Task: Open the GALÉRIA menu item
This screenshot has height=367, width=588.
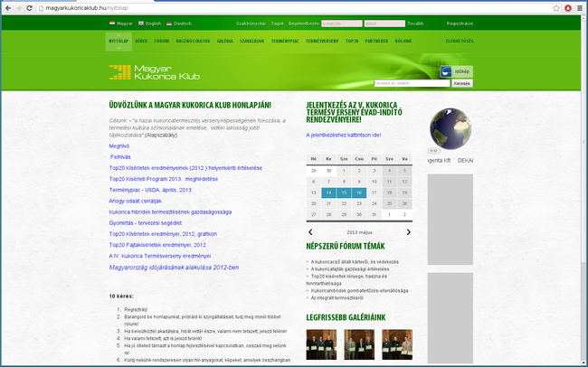Action: [x=225, y=42]
